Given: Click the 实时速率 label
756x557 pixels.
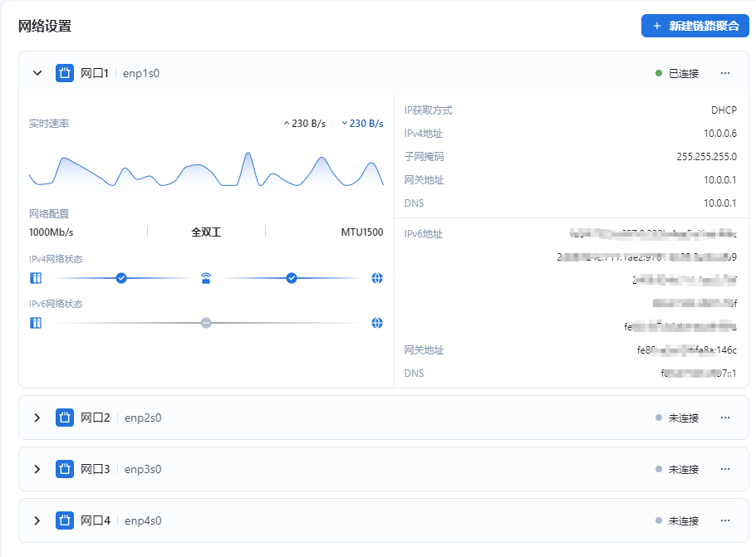Looking at the screenshot, I should click(x=49, y=124).
